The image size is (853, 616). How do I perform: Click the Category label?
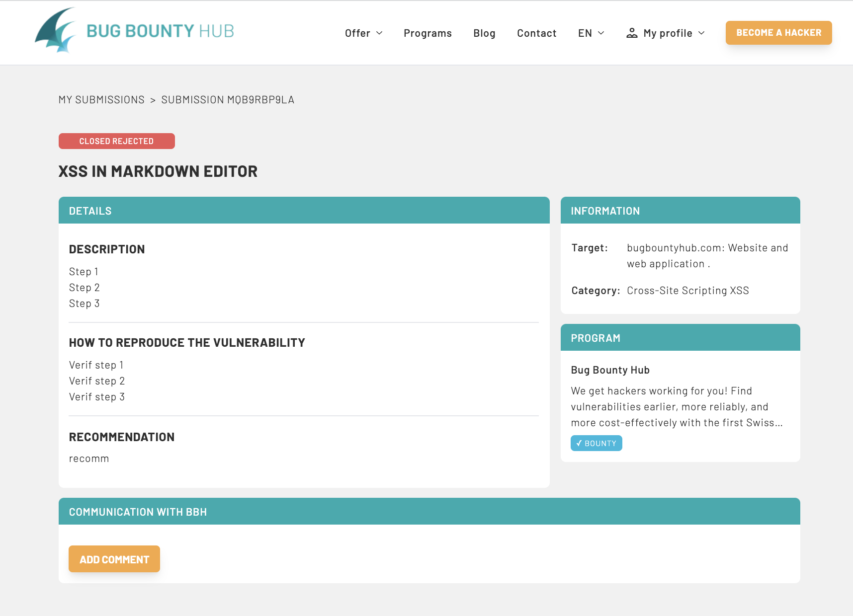[596, 291]
